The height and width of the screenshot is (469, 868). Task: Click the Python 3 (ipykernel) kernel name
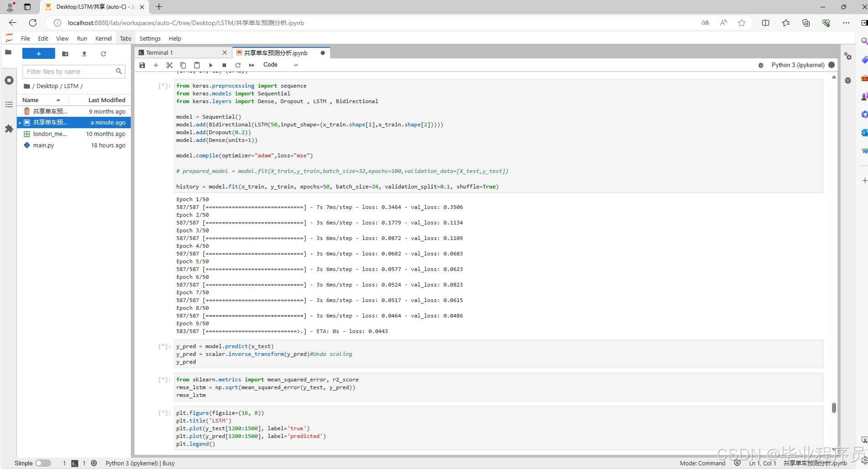pos(798,65)
